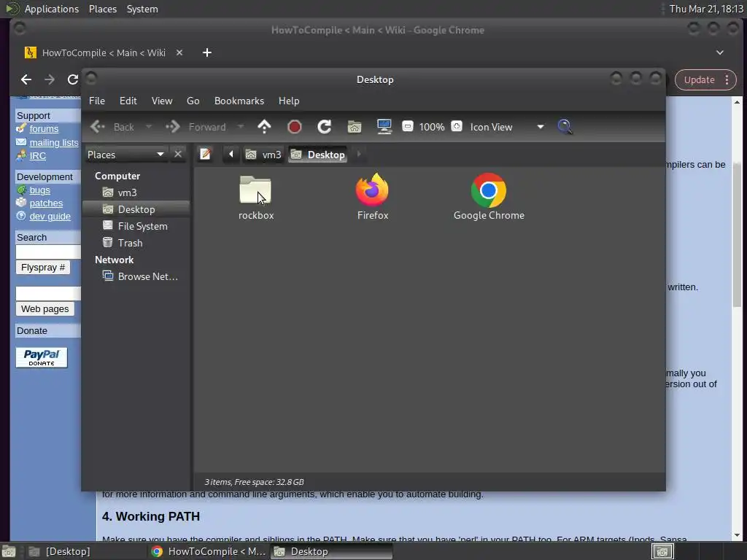Screen dimensions: 747x560
Task: Reload the current folder in file manager
Action: point(325,127)
